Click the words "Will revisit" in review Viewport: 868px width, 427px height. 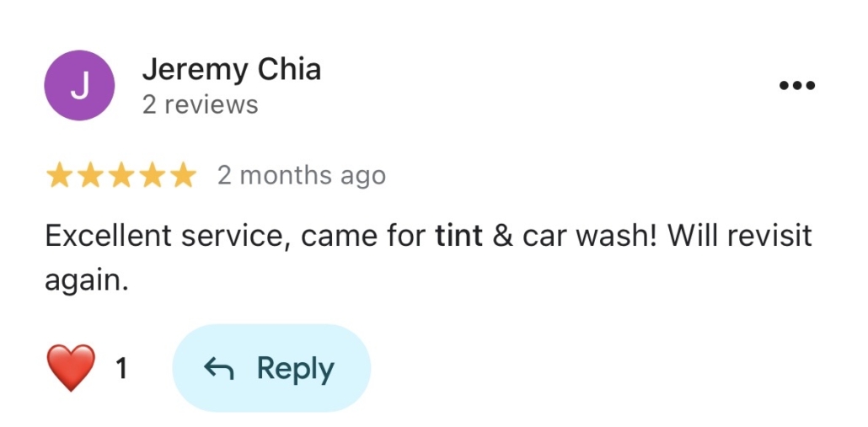[x=739, y=237]
